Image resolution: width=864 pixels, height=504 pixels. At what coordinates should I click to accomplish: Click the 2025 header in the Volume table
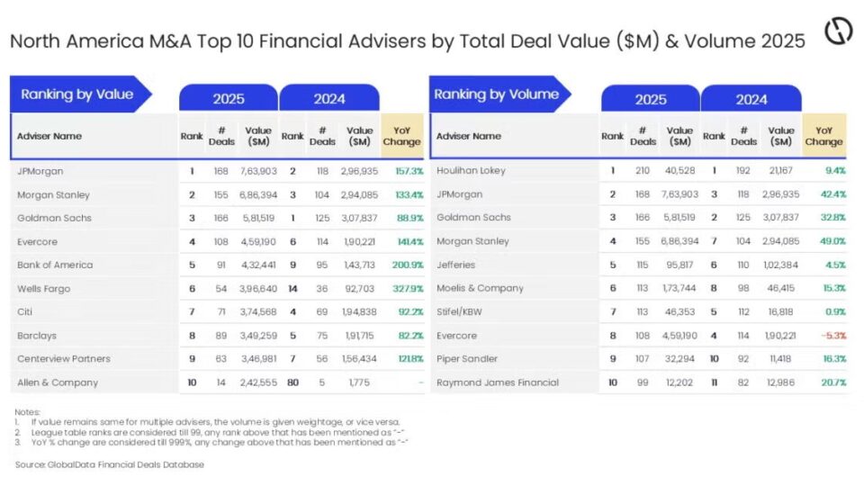651,99
